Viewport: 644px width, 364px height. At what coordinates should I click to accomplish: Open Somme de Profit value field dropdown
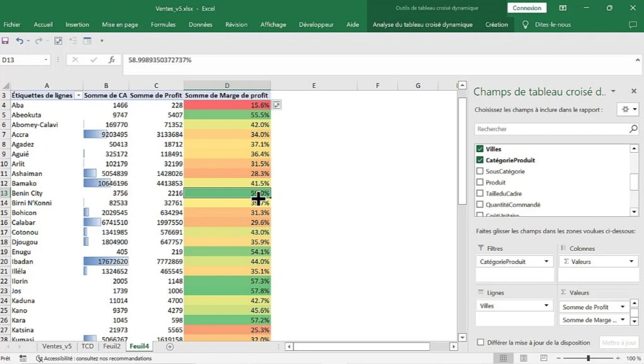(623, 307)
